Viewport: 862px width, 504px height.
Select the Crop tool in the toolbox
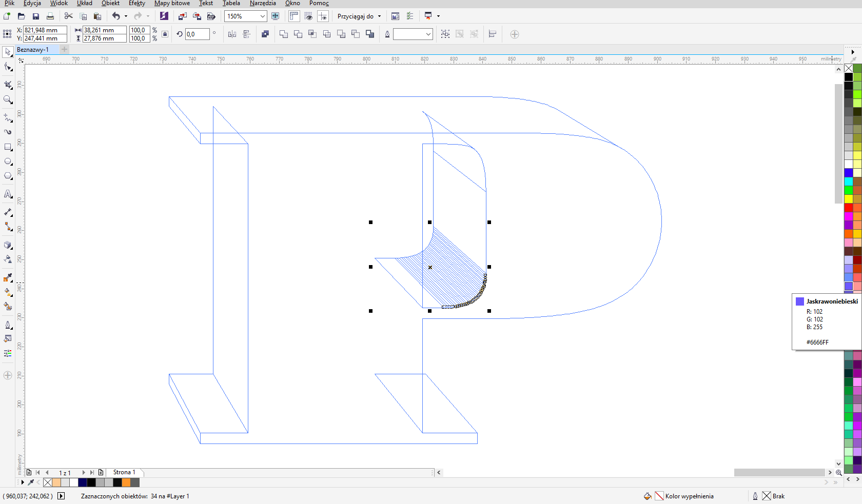[x=8, y=85]
